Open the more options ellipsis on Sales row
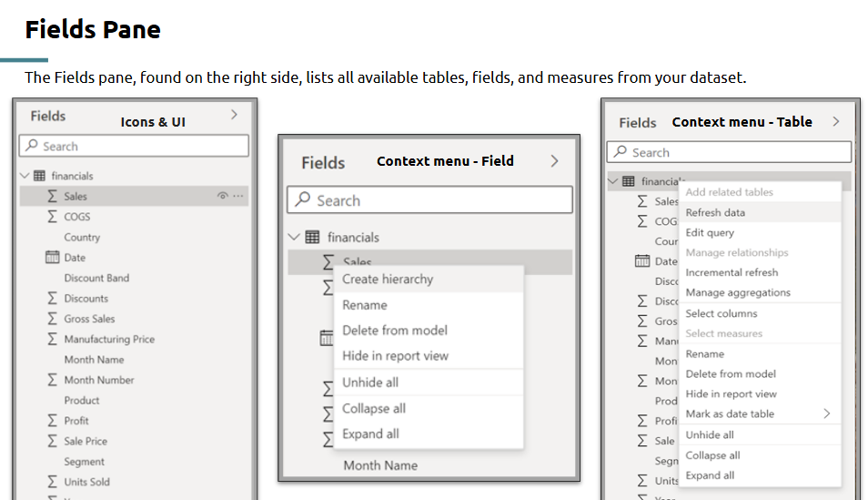Viewport: 868px width, 500px height. pos(238,196)
